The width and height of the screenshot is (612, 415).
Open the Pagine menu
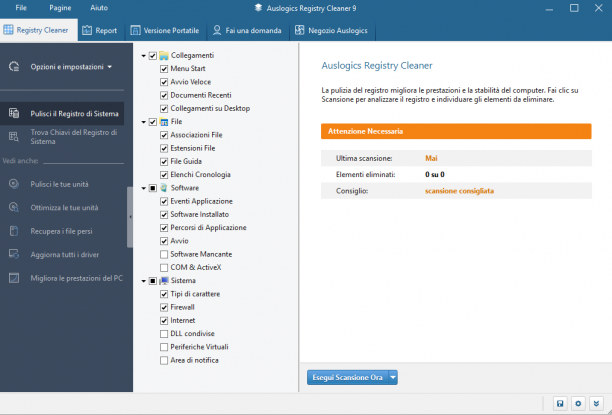click(60, 8)
